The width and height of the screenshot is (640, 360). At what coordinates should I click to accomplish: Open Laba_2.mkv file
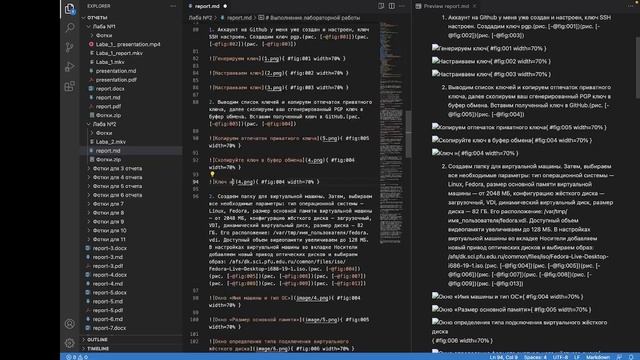111,142
